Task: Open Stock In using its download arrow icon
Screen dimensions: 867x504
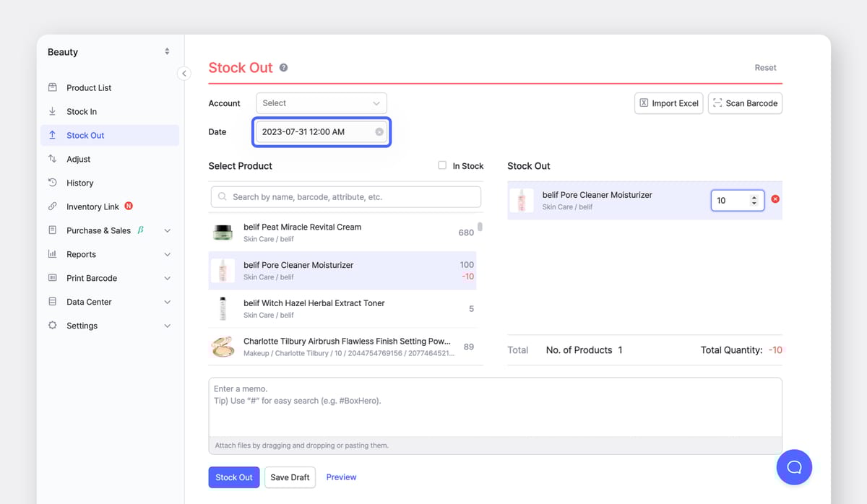Action: (x=53, y=111)
